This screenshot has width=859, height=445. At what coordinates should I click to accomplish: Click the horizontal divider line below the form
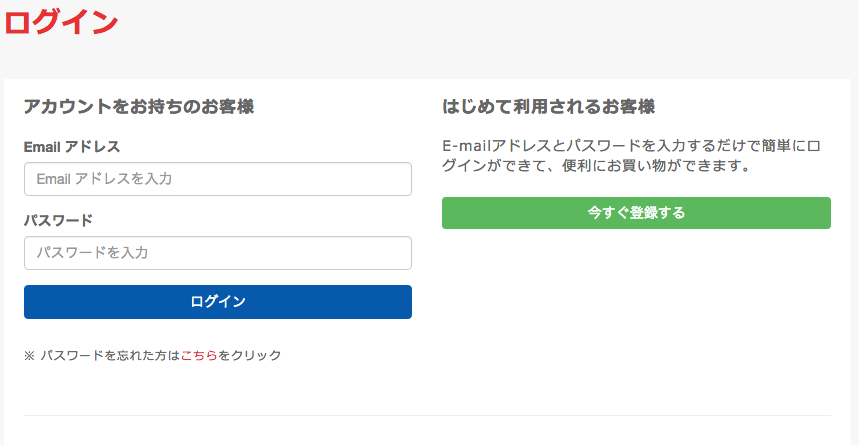tap(427, 415)
